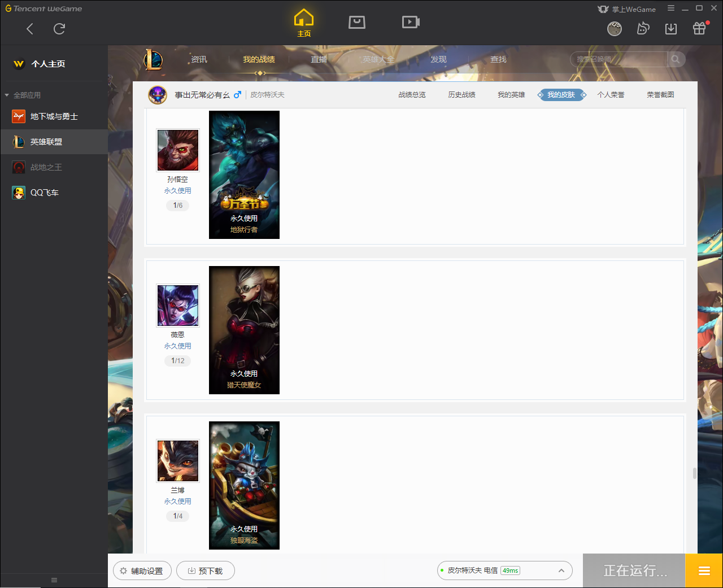
Task: Open the user avatar in top right
Action: 615,28
